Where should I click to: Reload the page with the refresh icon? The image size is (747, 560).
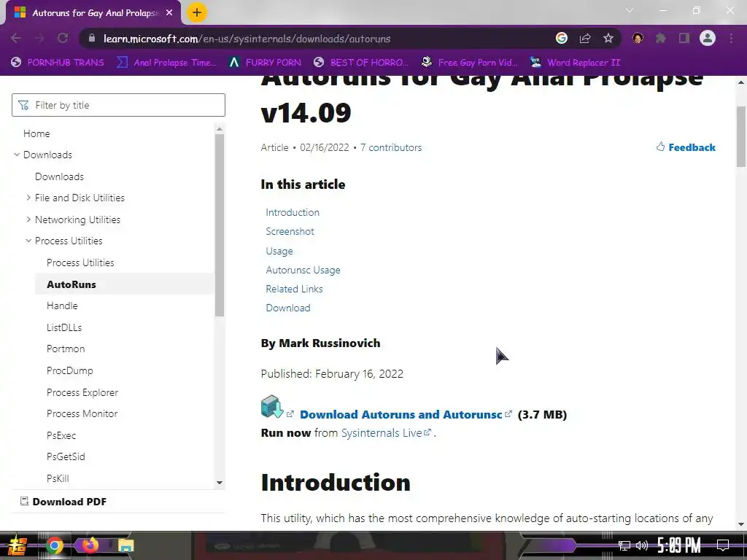[63, 38]
